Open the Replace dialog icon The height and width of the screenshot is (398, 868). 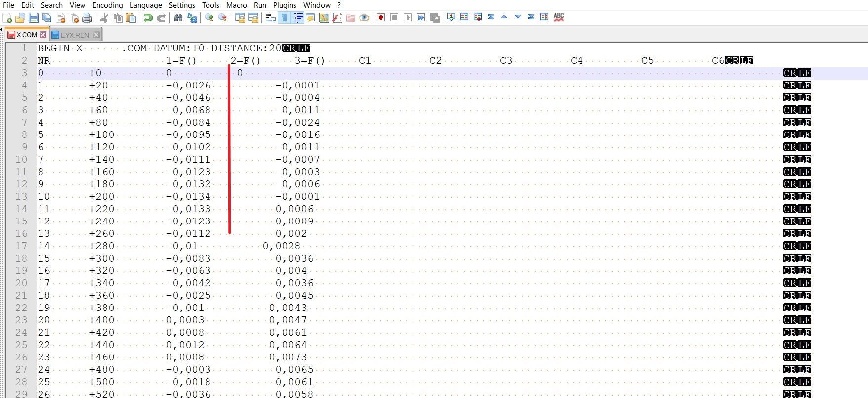[192, 18]
